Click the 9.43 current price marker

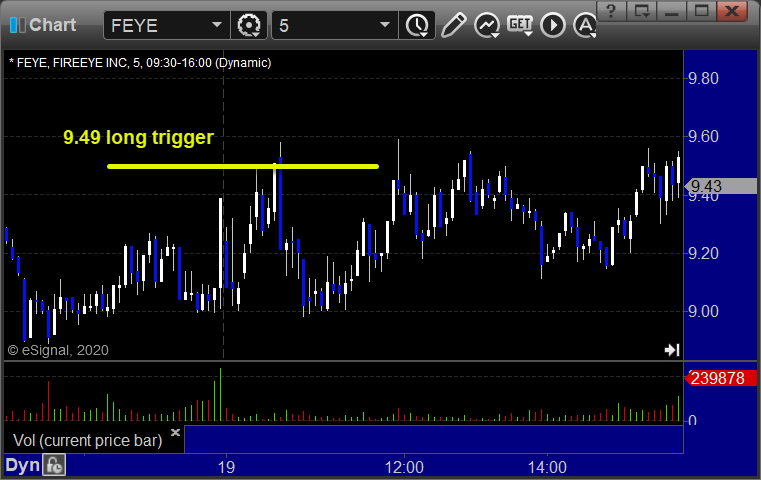click(x=721, y=186)
